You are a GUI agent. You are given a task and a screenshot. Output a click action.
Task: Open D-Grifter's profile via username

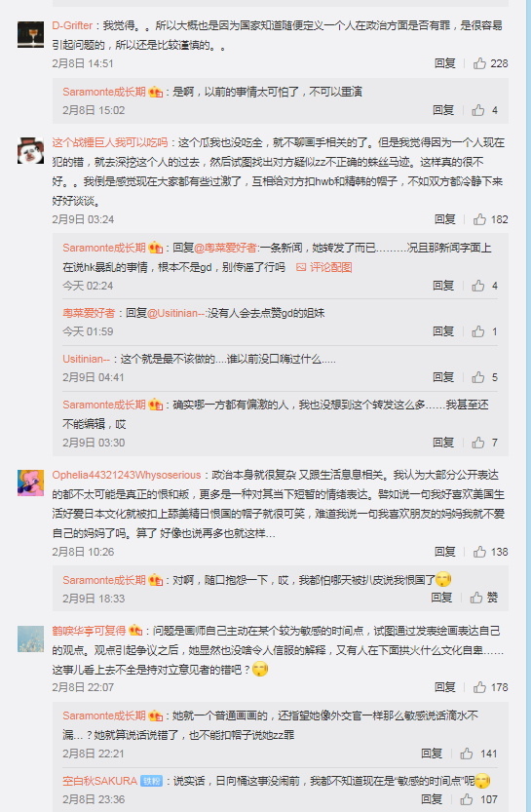(72, 25)
